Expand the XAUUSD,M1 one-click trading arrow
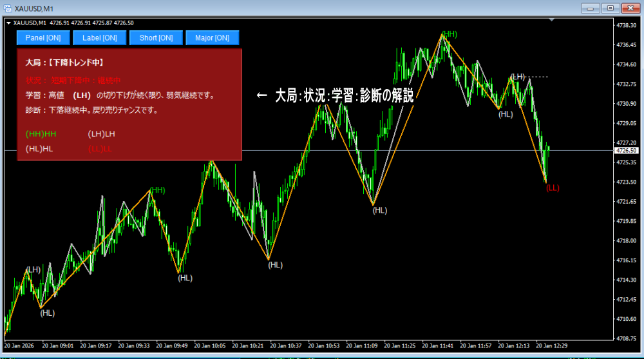 click(8, 23)
